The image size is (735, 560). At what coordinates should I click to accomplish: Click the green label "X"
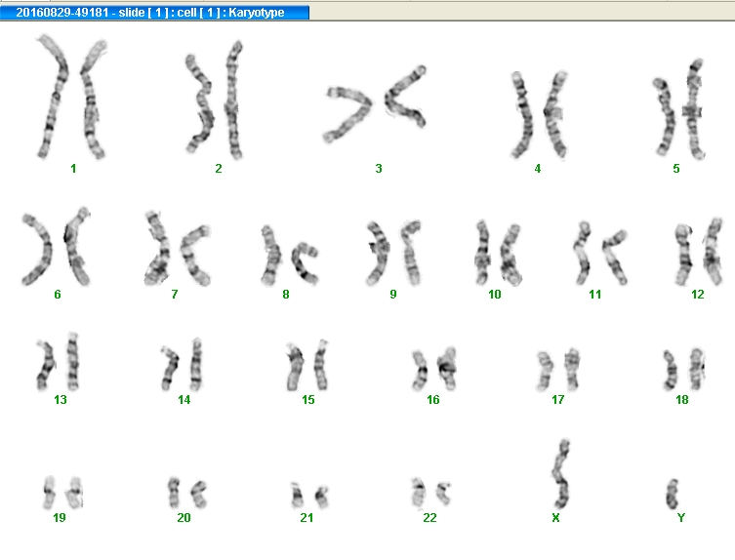point(556,518)
